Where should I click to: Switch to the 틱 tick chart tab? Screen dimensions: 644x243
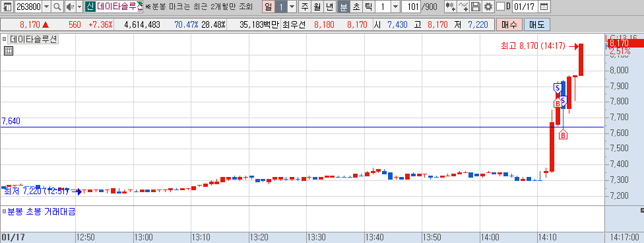(368, 7)
